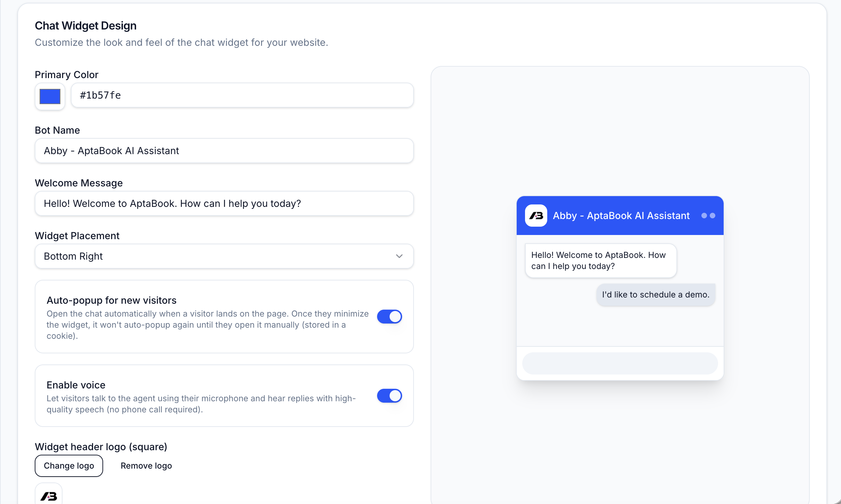Click the bot name title in preview header
Screen dimensions: 841x504
click(x=621, y=216)
